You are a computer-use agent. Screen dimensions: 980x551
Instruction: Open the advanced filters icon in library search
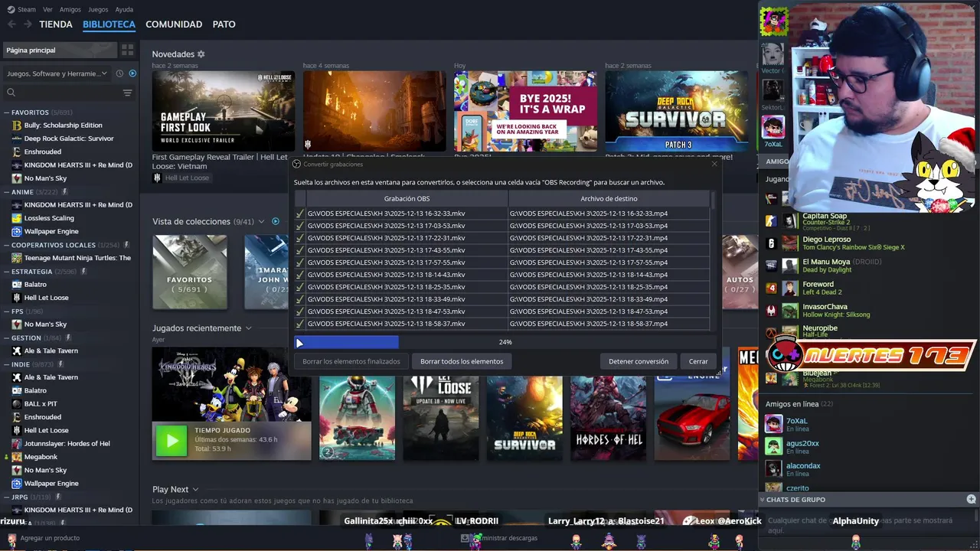(x=127, y=93)
